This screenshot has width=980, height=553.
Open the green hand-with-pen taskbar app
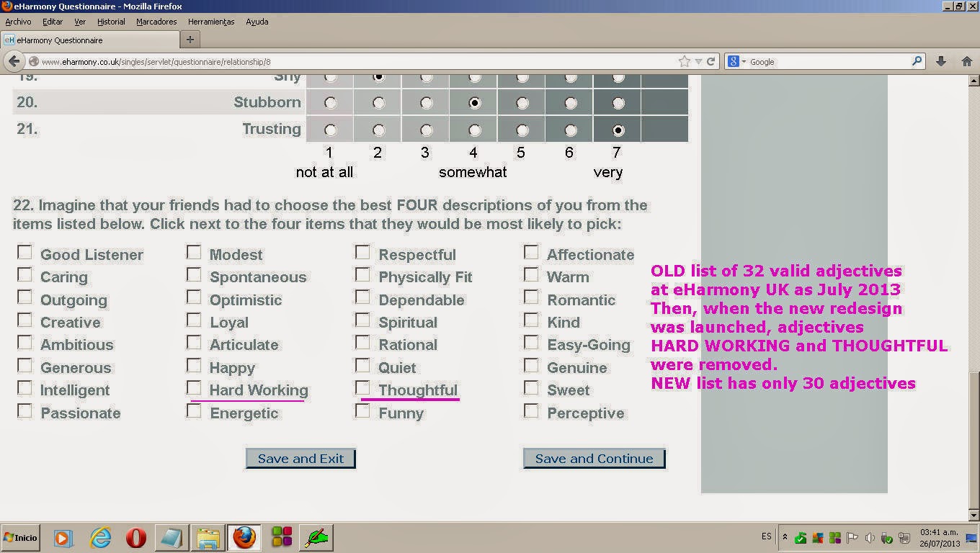pos(316,538)
